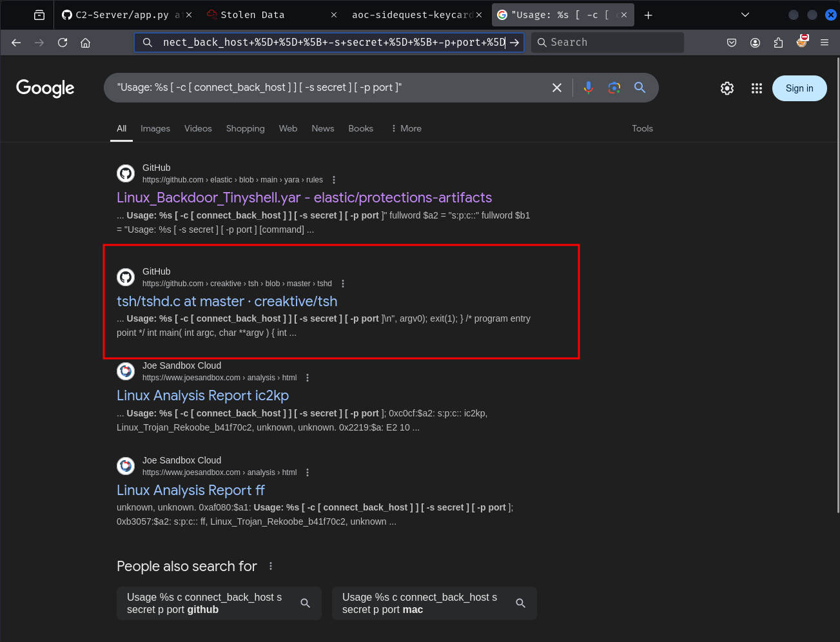Open the tsh/tshd.c at master link

tap(227, 301)
